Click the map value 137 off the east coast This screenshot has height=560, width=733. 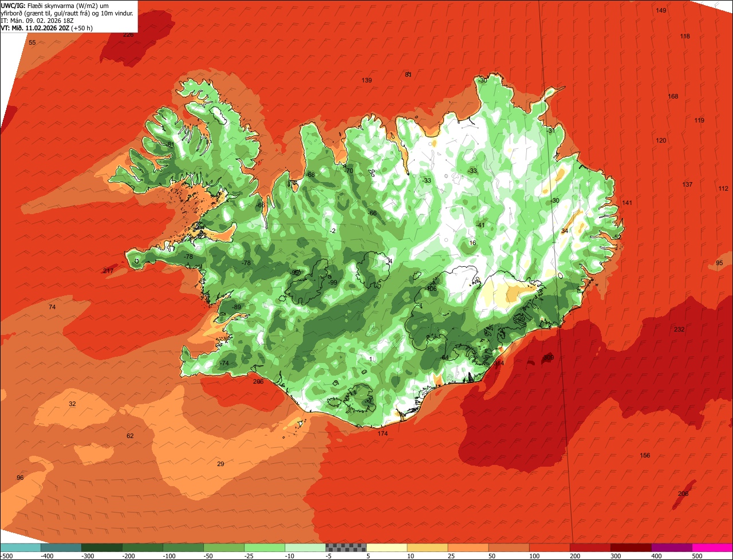[687, 185]
